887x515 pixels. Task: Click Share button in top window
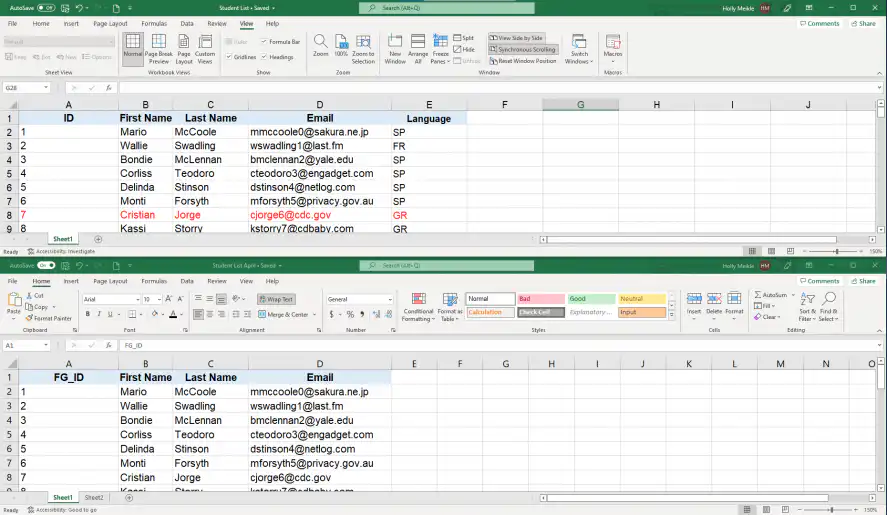863,24
